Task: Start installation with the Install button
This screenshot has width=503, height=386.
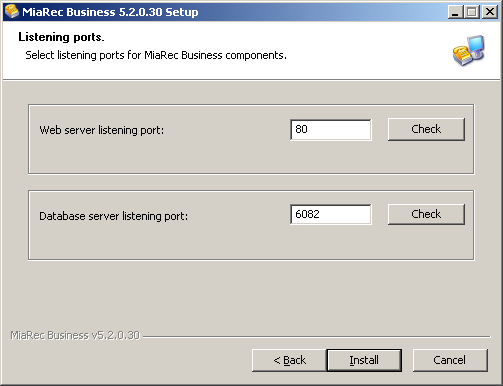Action: pyautogui.click(x=364, y=360)
